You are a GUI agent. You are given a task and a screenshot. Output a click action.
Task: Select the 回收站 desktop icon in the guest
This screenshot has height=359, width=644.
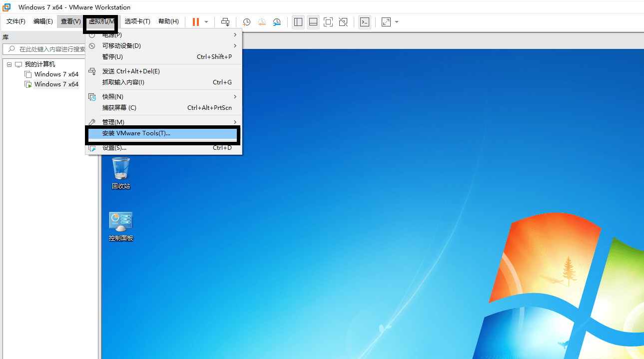click(x=121, y=173)
